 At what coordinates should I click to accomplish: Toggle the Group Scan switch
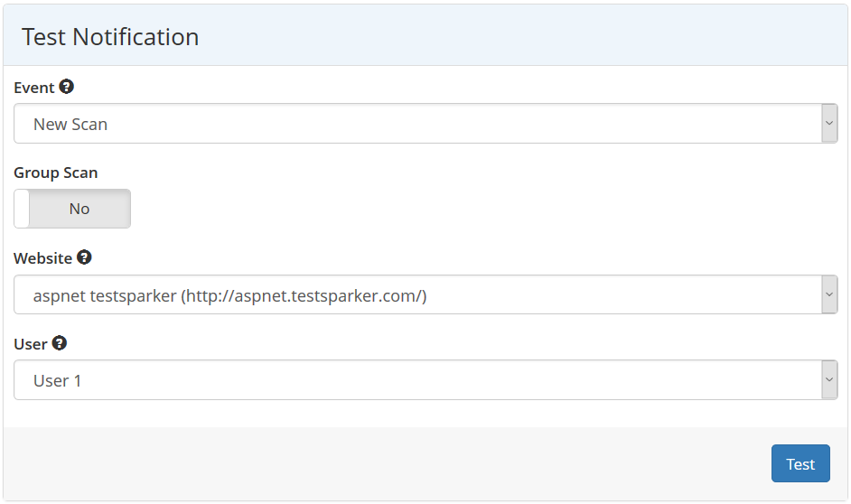pos(72,209)
